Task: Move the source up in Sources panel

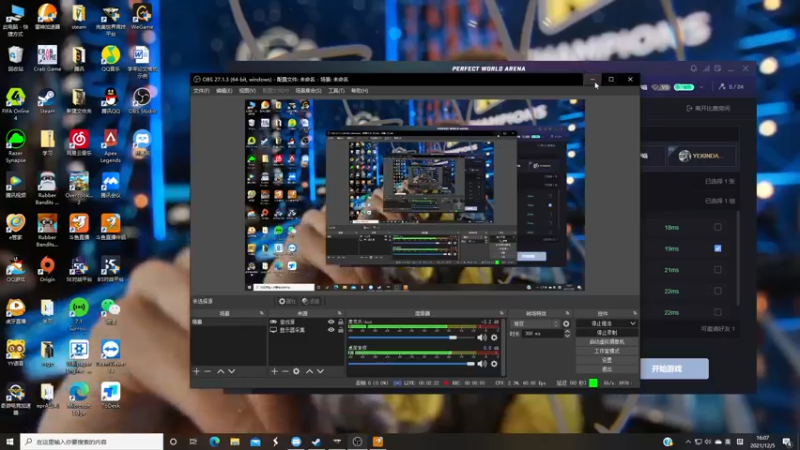Action: coord(309,371)
